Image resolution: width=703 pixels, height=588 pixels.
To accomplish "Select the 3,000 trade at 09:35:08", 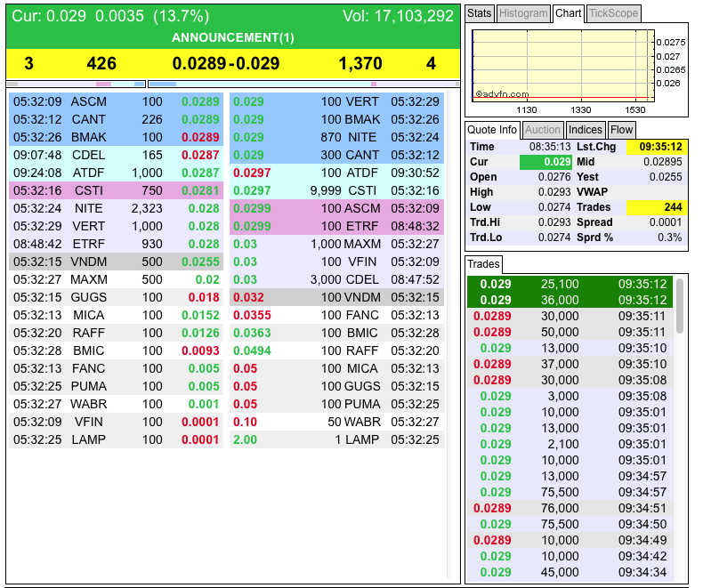I will (570, 396).
